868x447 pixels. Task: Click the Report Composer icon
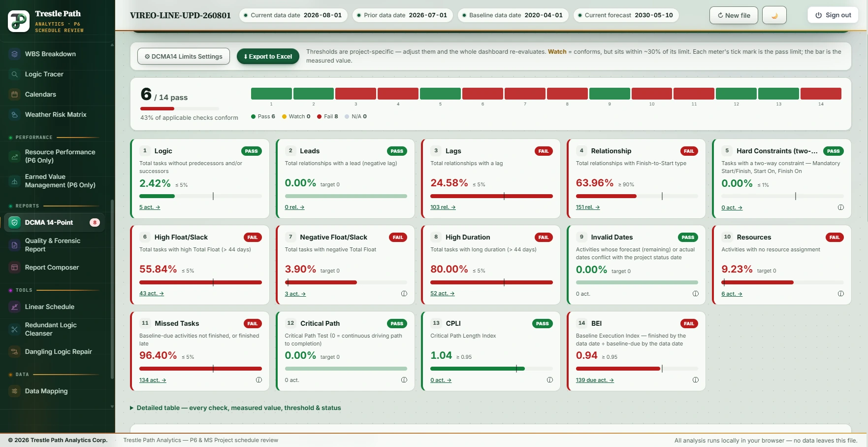(x=15, y=268)
